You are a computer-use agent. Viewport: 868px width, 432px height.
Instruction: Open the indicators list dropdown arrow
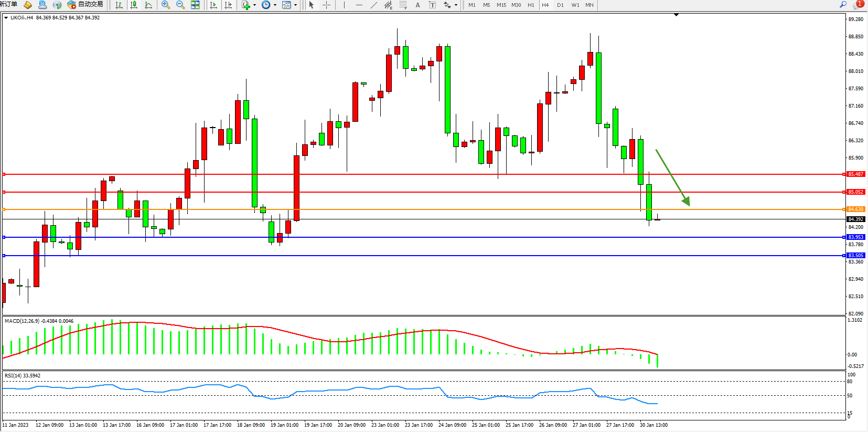point(254,5)
